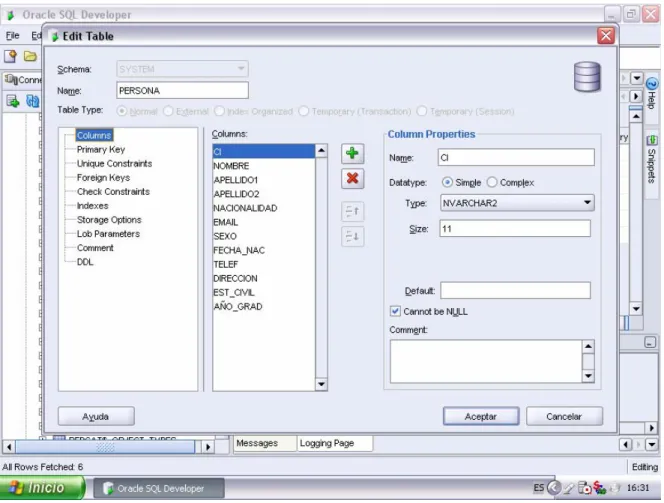Image resolution: width=664 pixels, height=503 pixels.
Task: Select the EMAIL column
Action: click(x=264, y=222)
